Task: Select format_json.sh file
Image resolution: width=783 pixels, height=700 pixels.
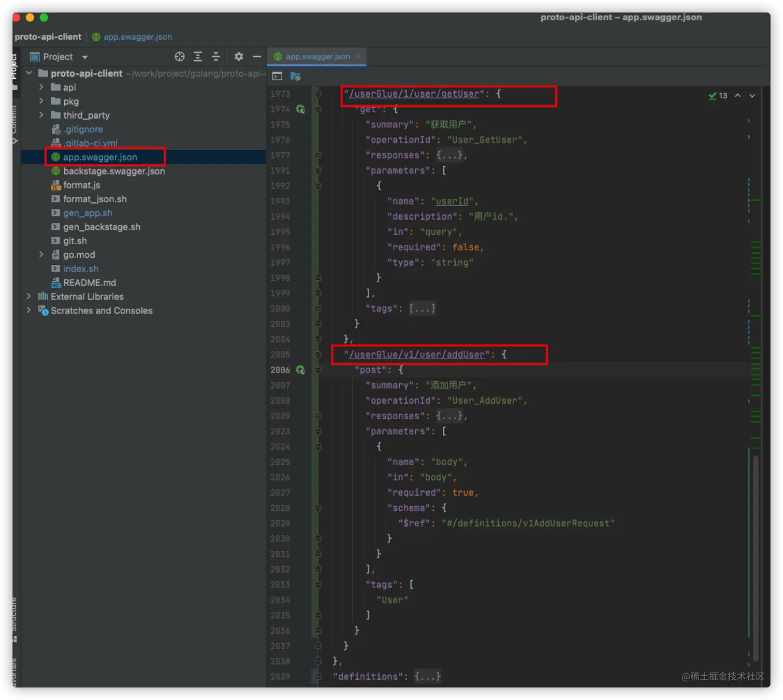Action: tap(95, 199)
